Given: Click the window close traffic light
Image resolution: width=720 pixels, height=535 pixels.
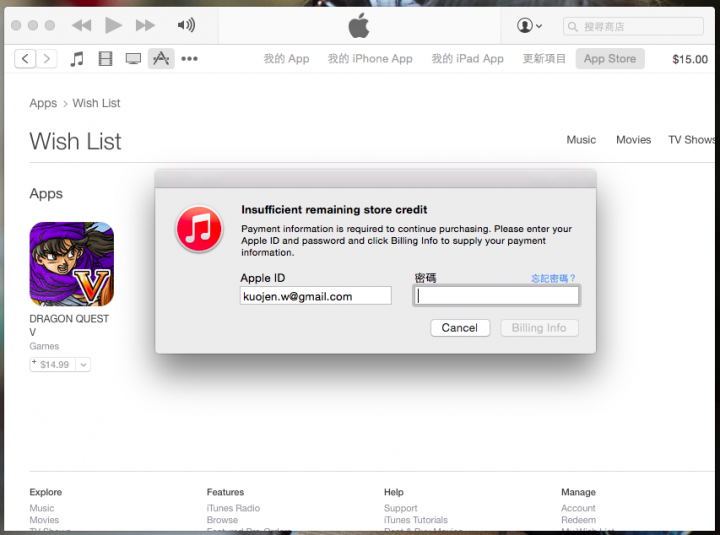Looking at the screenshot, I should click(16, 25).
